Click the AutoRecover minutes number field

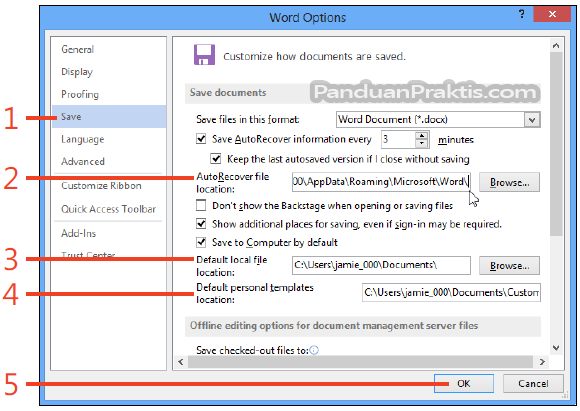[x=398, y=140]
